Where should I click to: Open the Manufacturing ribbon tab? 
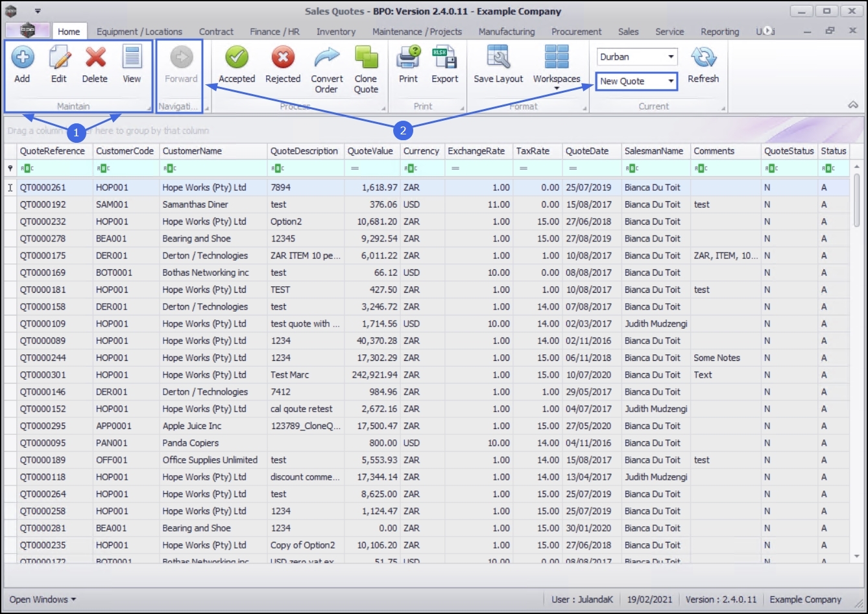(507, 31)
